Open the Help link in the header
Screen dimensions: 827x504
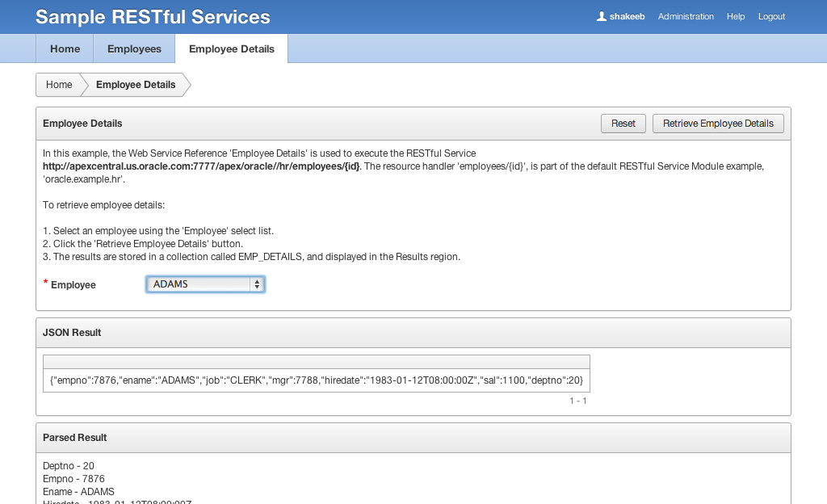click(x=736, y=16)
